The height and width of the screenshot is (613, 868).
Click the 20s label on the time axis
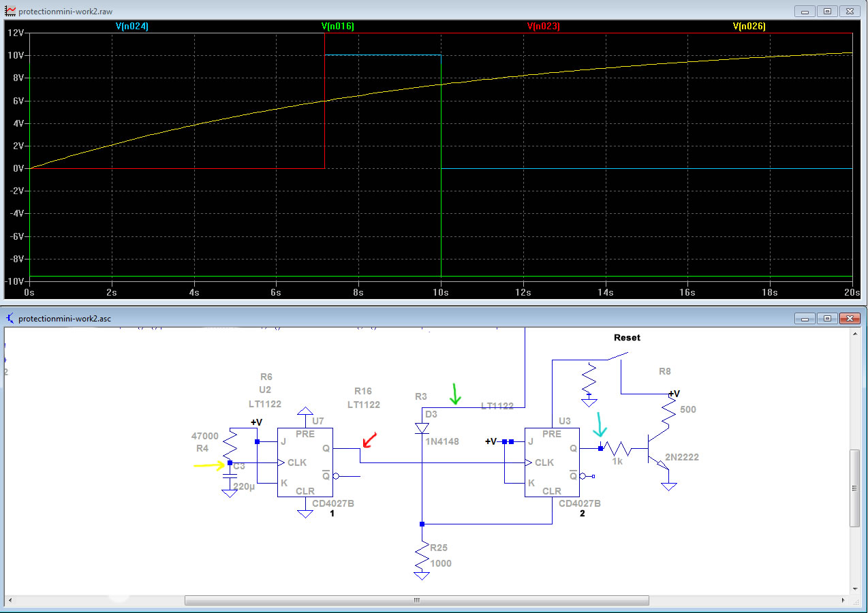coord(852,292)
